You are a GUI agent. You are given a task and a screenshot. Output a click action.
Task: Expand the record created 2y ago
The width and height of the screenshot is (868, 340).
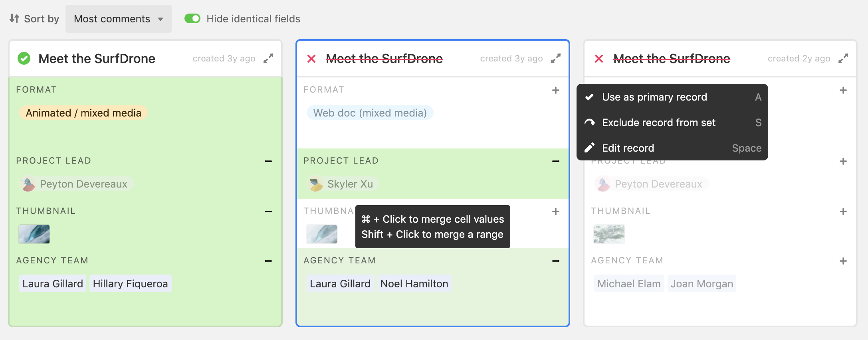843,59
